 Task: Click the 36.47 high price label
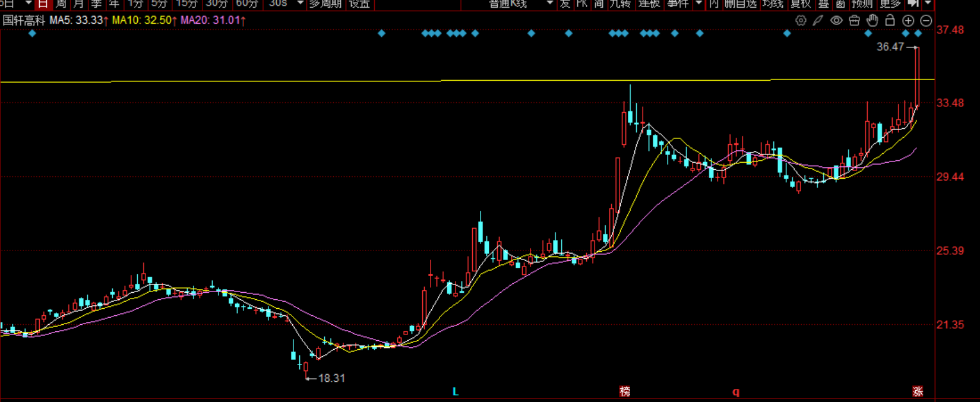click(890, 47)
